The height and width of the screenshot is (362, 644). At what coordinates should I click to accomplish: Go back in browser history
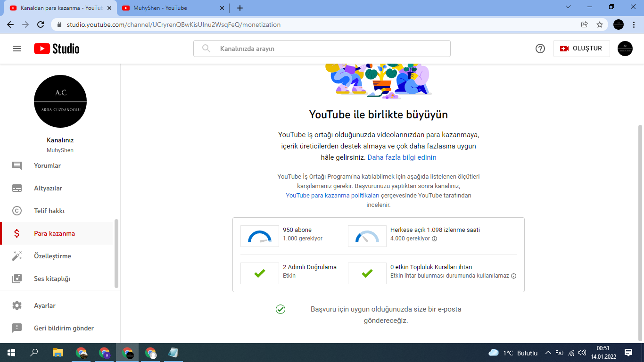click(10, 25)
